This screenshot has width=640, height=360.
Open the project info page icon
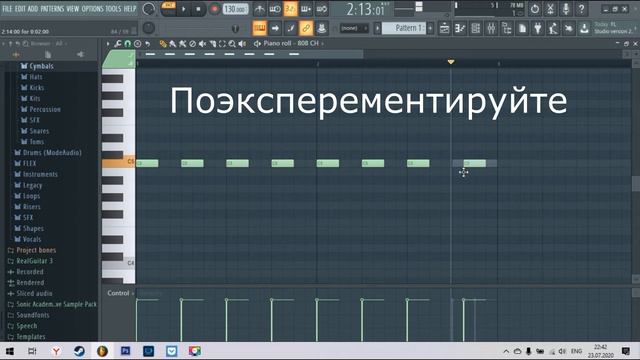coord(522,28)
